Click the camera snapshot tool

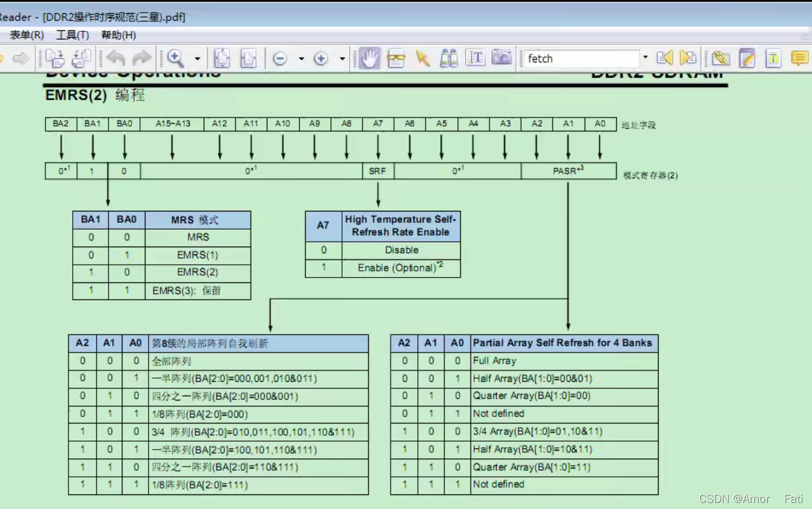point(502,58)
